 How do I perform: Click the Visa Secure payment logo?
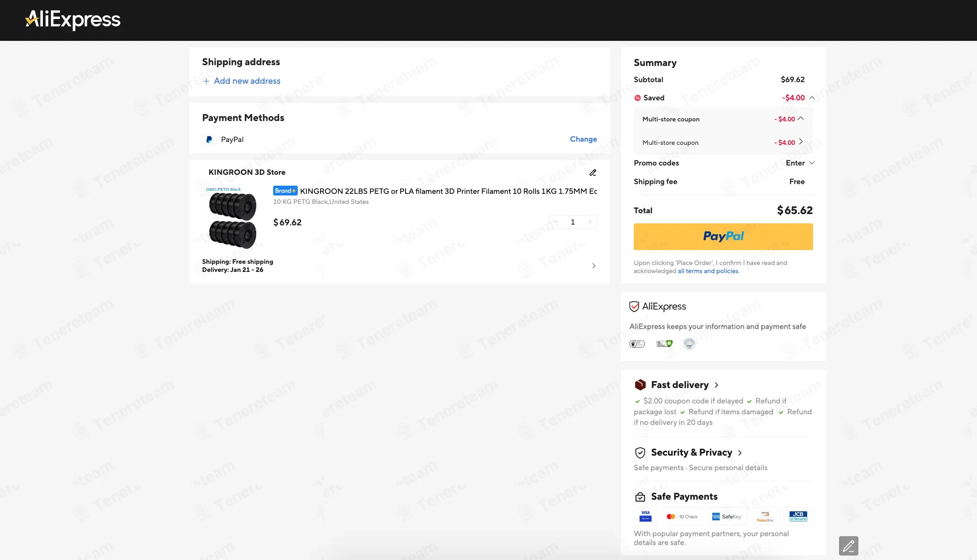tap(646, 516)
